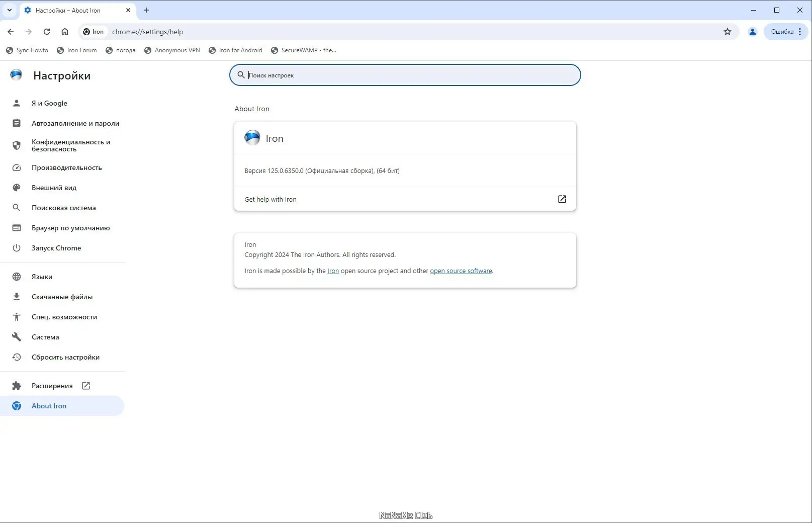Click the Iron logo beside Настройки heading

coord(16,75)
